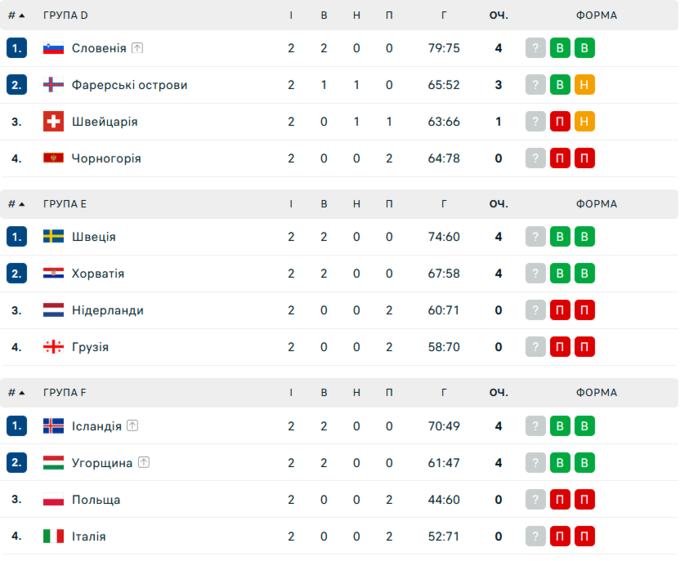Open the Польща team link
Viewport: 680px width, 561px height.
96,500
